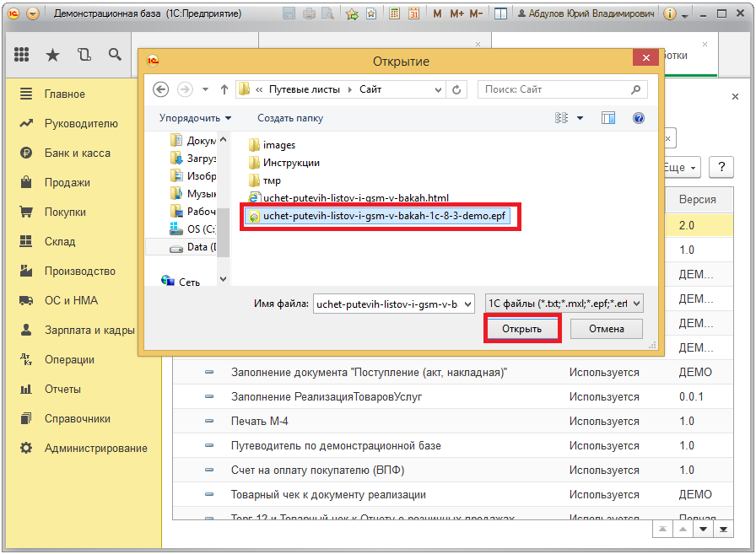The width and height of the screenshot is (756, 554).
Task: Click the magnifier search icon in the tools panel
Action: (x=115, y=55)
